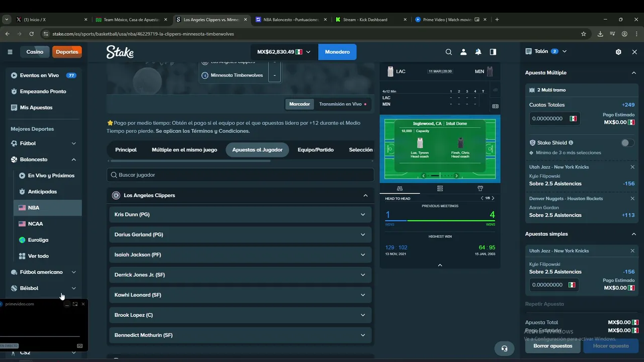
Task: Expand Kawhi Leonard (SF) markets
Action: 240,295
